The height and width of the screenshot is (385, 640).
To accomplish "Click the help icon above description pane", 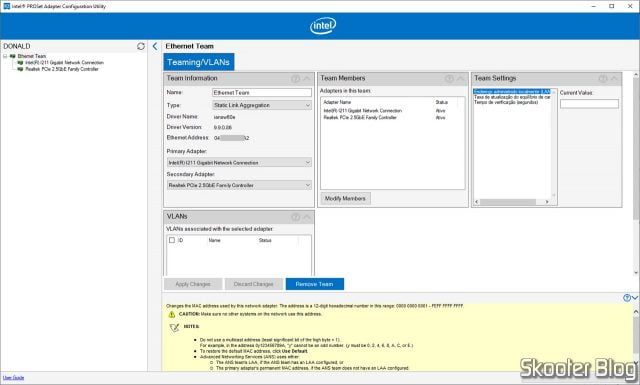I will [627, 298].
